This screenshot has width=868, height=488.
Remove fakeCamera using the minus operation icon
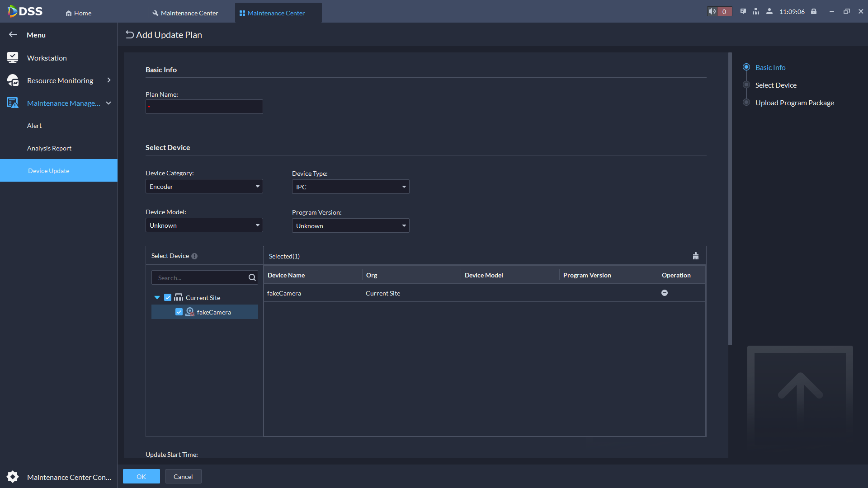click(665, 293)
